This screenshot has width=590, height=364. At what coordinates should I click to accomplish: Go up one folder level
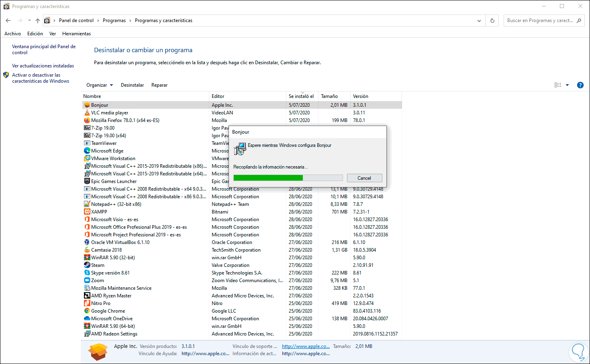pos(37,20)
